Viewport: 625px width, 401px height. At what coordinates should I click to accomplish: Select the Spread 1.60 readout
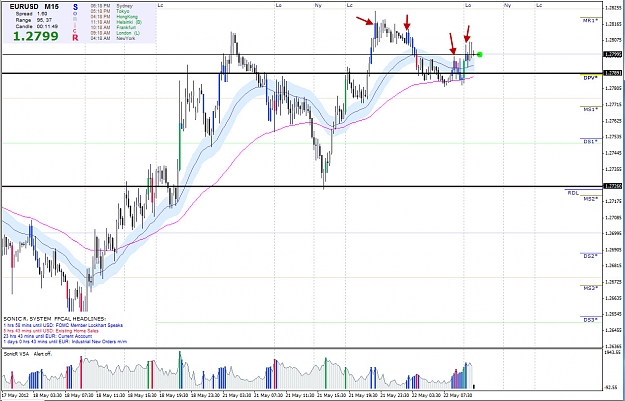click(31, 14)
